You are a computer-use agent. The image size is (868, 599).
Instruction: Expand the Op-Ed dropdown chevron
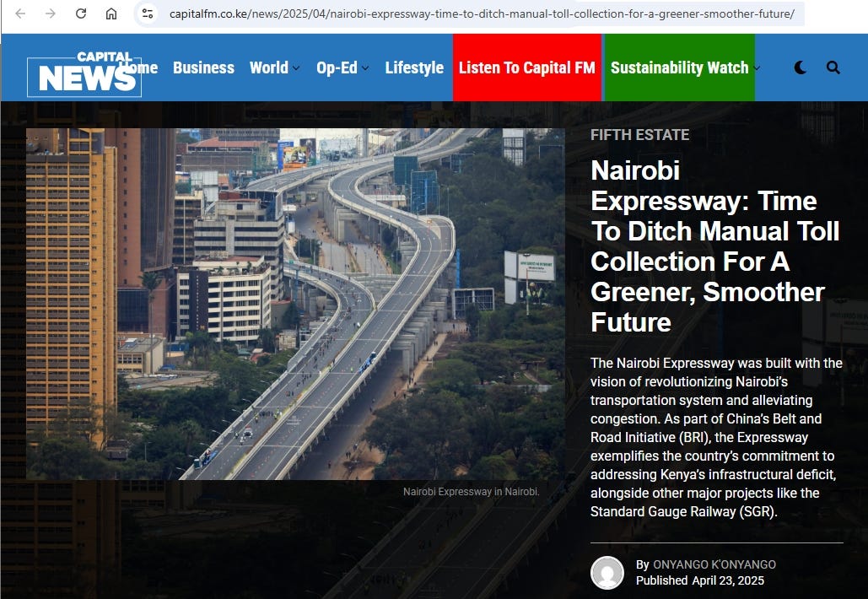click(365, 68)
